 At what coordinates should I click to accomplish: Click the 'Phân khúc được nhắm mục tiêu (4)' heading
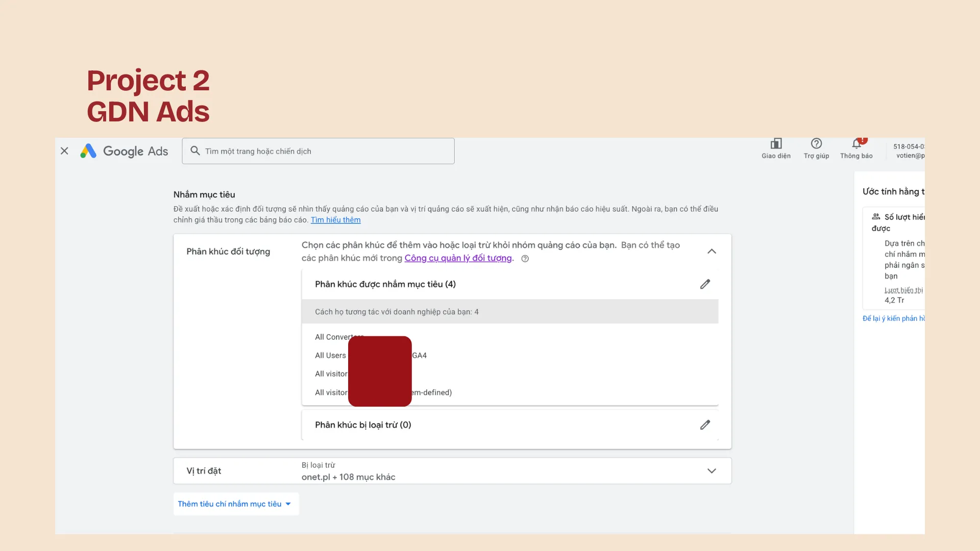tap(385, 284)
